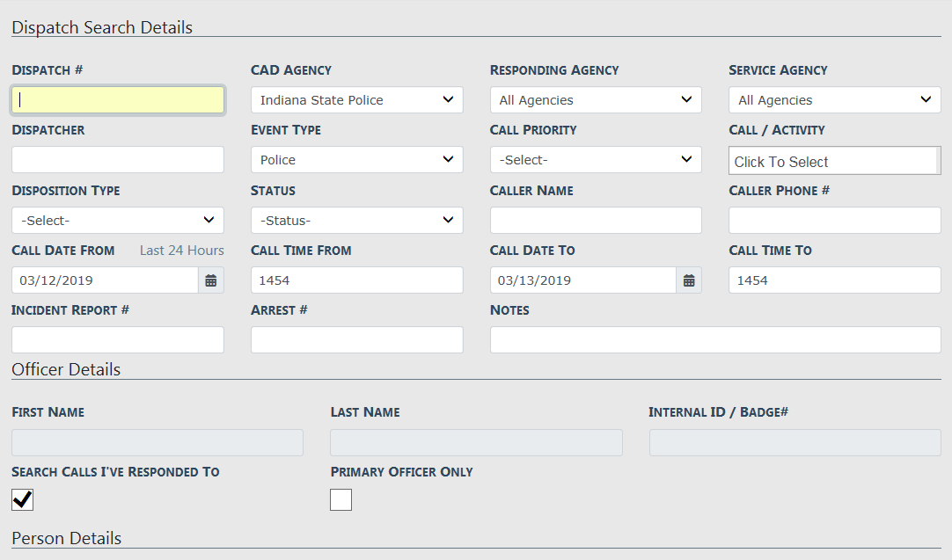Enable Primary Officer Only checkbox
Screen dimensions: 952x560
(x=341, y=499)
